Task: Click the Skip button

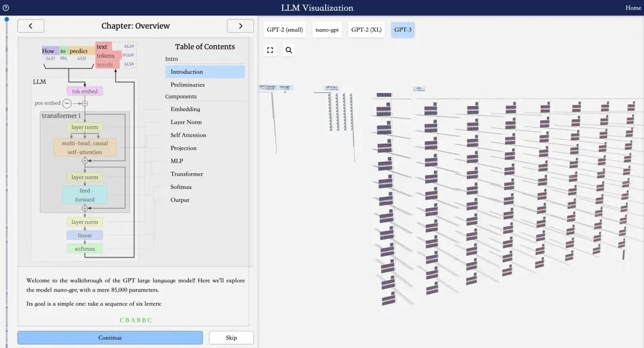Action: [231, 338]
